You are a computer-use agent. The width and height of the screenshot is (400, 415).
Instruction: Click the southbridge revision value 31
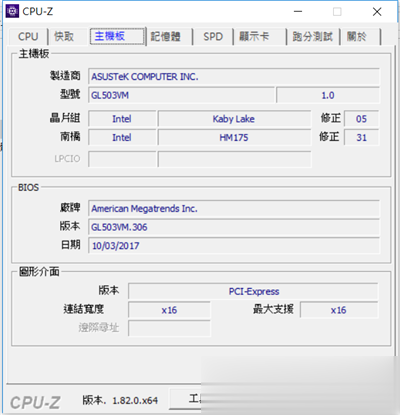(x=361, y=138)
